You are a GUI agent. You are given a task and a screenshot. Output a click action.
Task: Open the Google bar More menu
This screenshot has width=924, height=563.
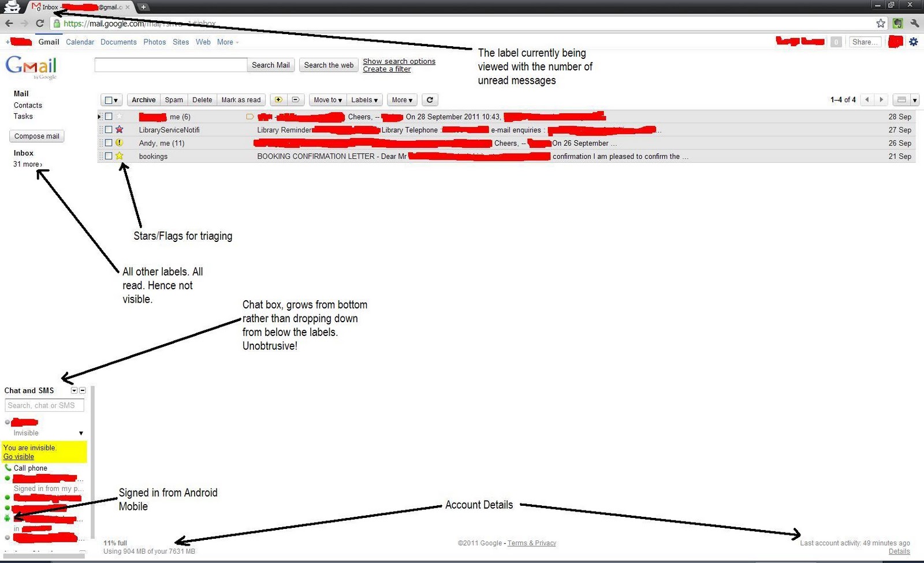click(228, 42)
